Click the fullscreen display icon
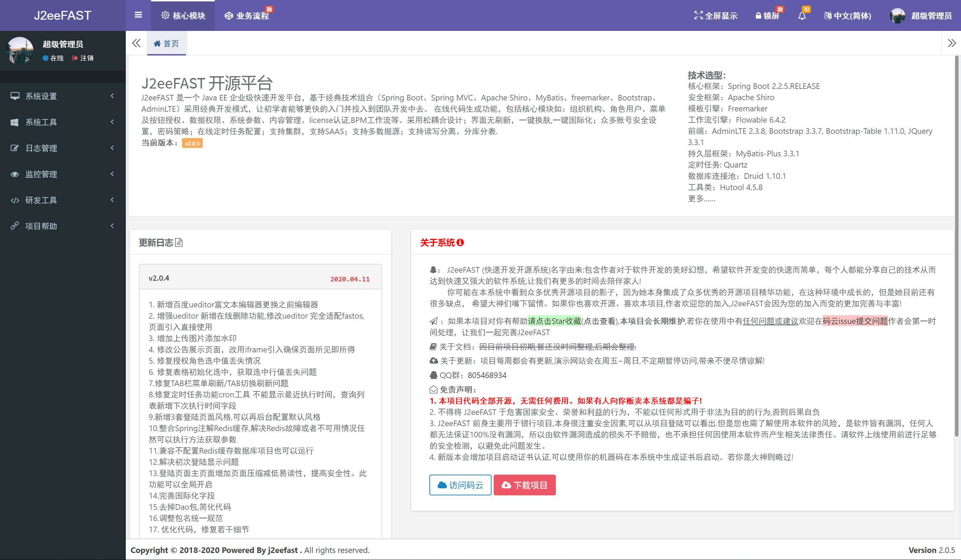Image resolution: width=961 pixels, height=560 pixels. click(x=698, y=15)
